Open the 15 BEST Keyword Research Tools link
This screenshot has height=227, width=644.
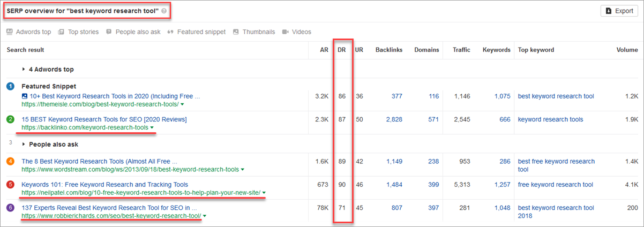pyautogui.click(x=104, y=119)
